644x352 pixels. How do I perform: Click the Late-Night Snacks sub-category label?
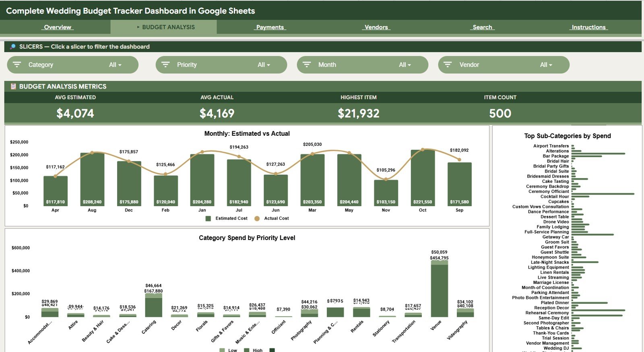point(550,262)
